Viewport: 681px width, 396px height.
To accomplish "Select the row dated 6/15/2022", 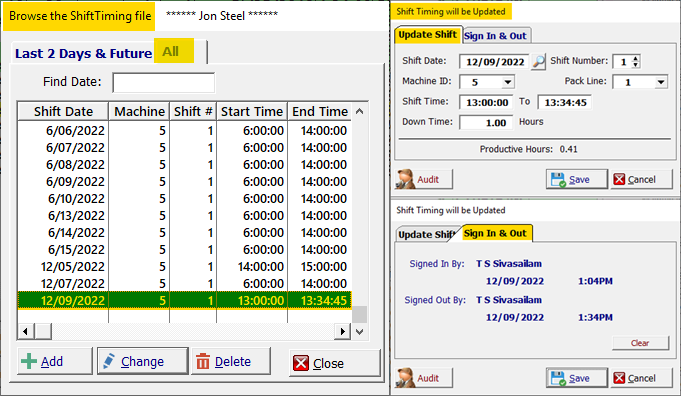I will point(185,250).
